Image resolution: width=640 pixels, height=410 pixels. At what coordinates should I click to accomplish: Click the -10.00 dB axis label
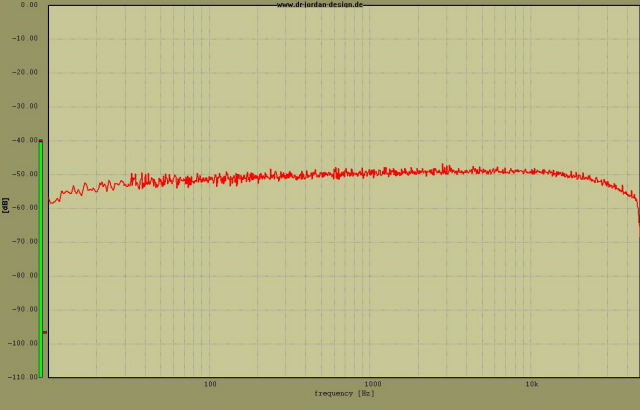pos(22,39)
